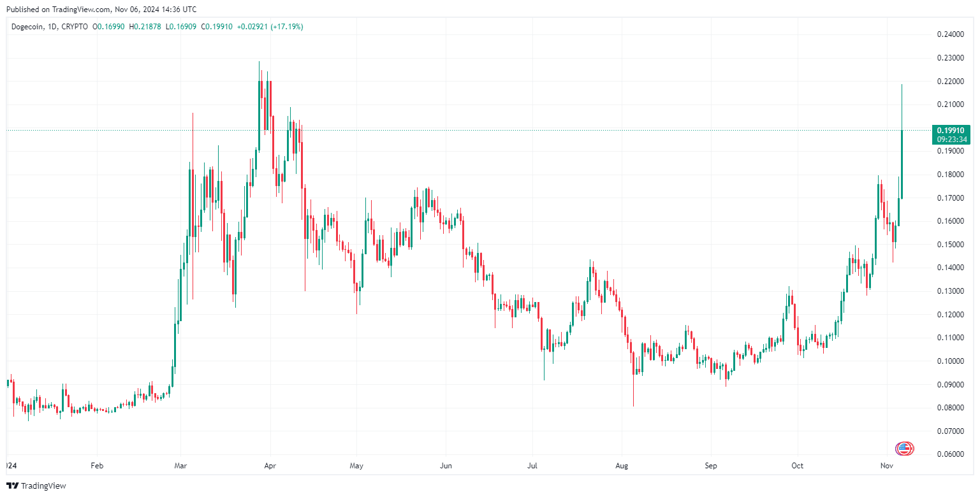Click the 0.11000 price axis label
Screen dimensions: 980x497
[x=951, y=338]
